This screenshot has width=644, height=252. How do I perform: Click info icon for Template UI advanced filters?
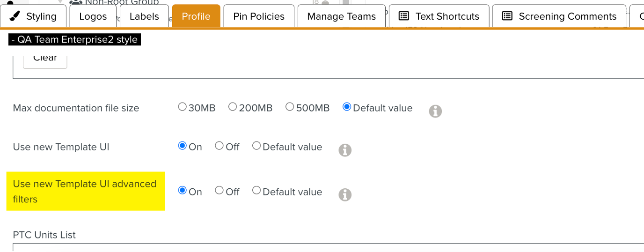tap(345, 195)
